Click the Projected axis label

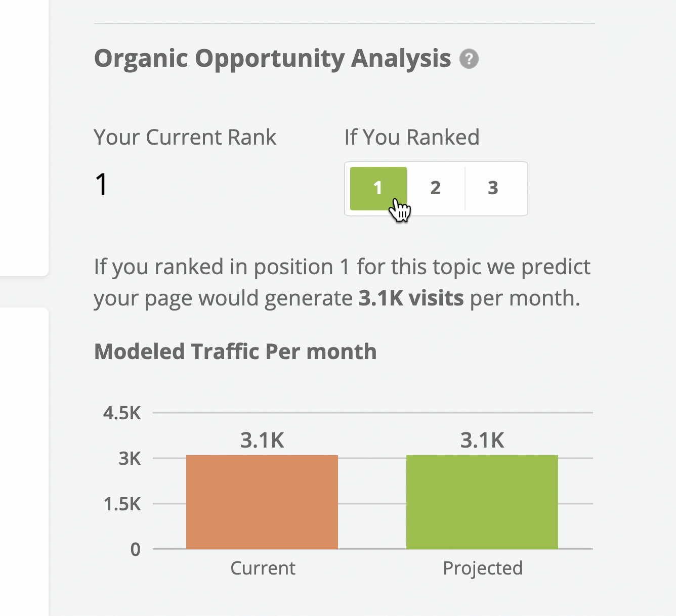click(x=483, y=568)
